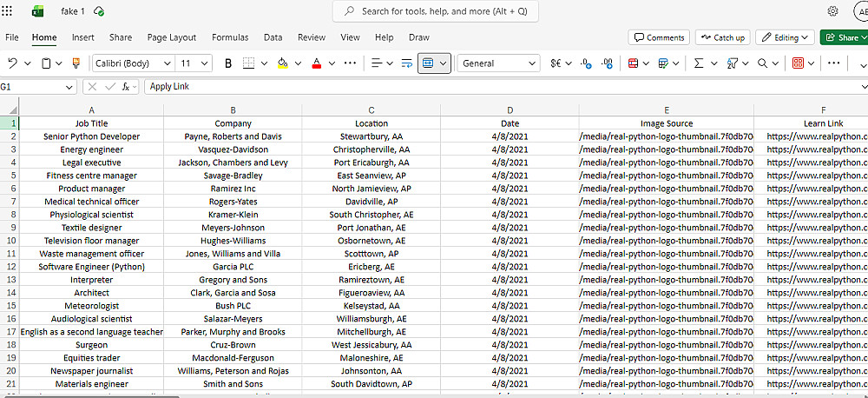This screenshot has height=398, width=868.
Task: Click the Increase Decimal icon
Action: coord(585,63)
